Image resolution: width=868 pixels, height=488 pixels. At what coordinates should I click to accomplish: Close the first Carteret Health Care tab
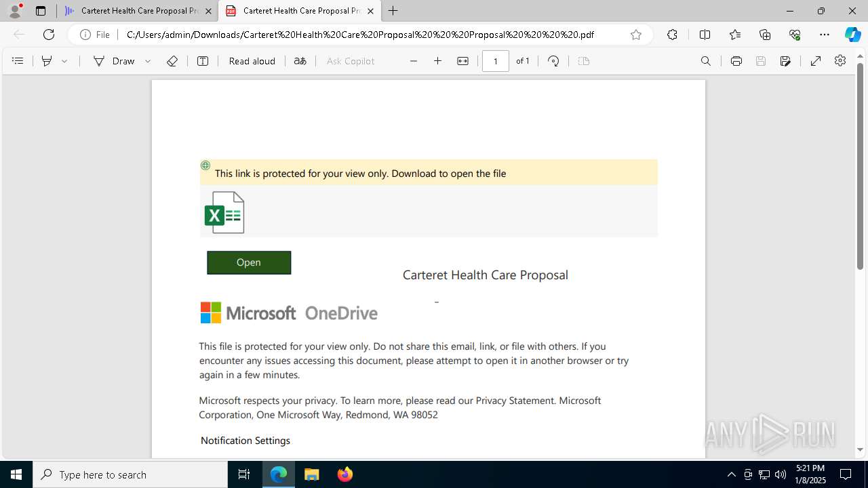click(x=208, y=11)
